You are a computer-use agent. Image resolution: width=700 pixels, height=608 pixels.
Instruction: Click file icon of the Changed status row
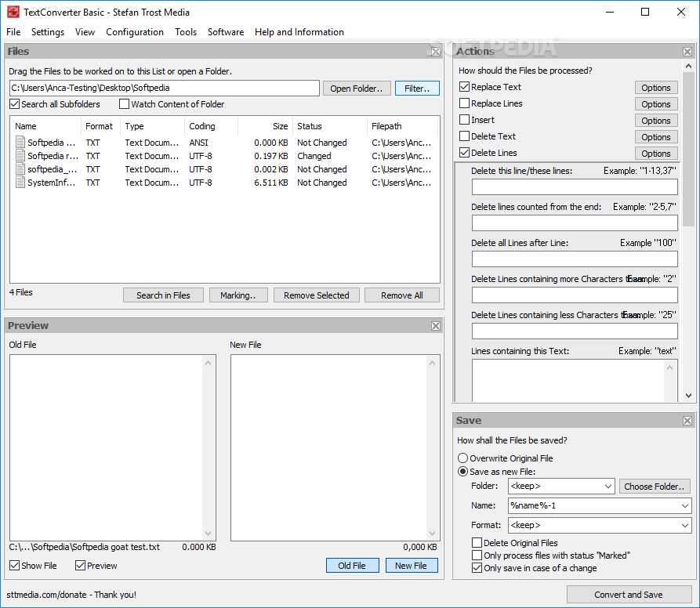click(20, 156)
